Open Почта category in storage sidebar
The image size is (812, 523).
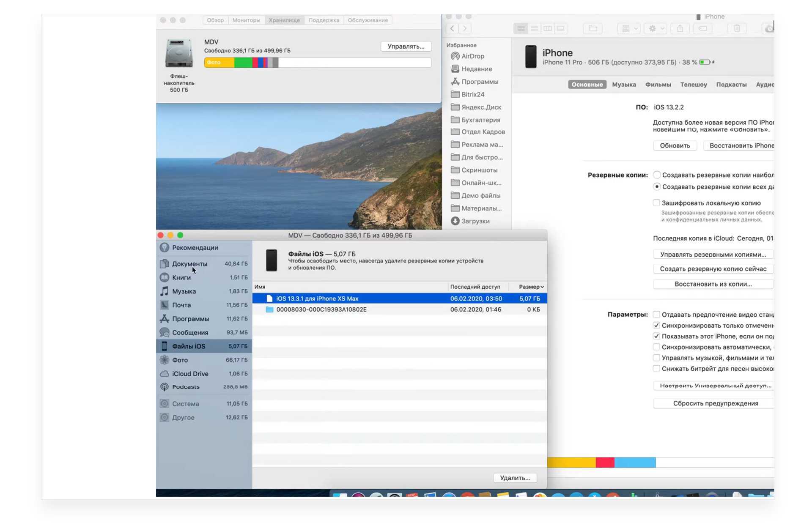pyautogui.click(x=181, y=305)
